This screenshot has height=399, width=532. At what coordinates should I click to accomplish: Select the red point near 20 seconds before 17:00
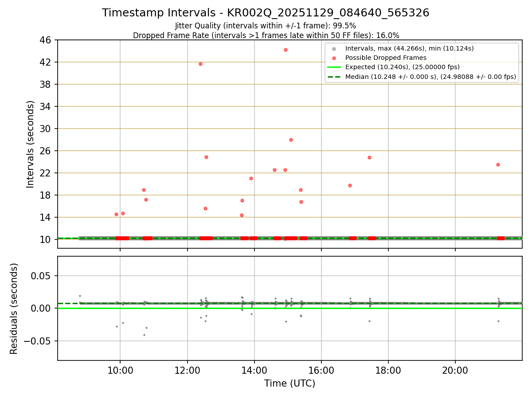(x=350, y=185)
